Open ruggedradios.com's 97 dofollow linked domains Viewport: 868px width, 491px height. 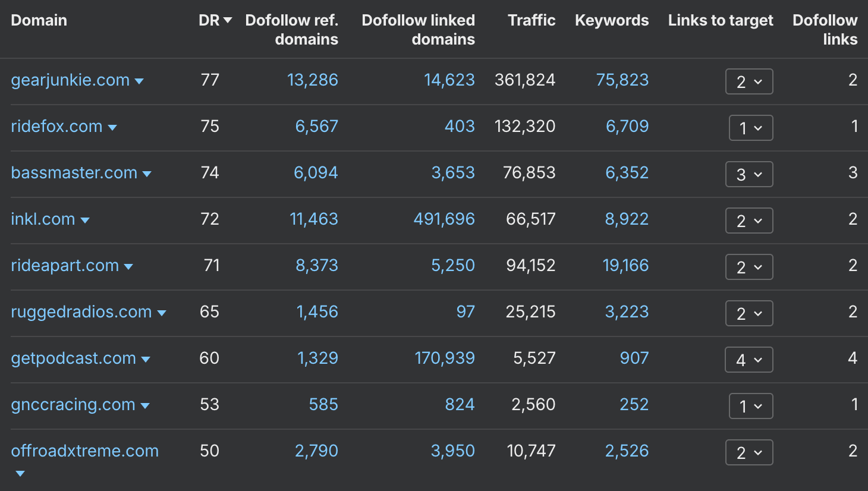pos(466,312)
